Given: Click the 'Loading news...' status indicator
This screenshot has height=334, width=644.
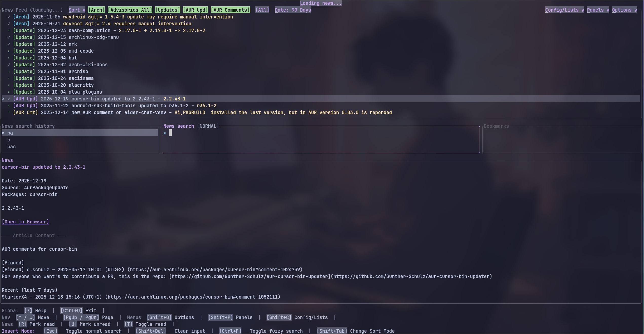Looking at the screenshot, I should tap(321, 3).
